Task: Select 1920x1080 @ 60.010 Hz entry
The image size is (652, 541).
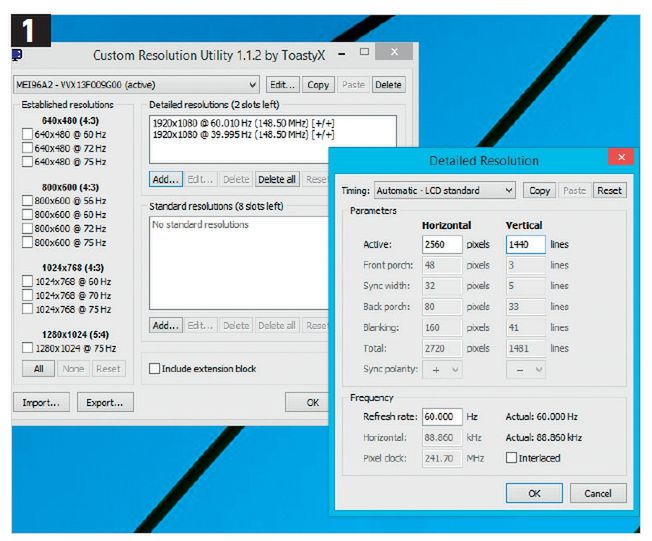Action: coord(244,123)
